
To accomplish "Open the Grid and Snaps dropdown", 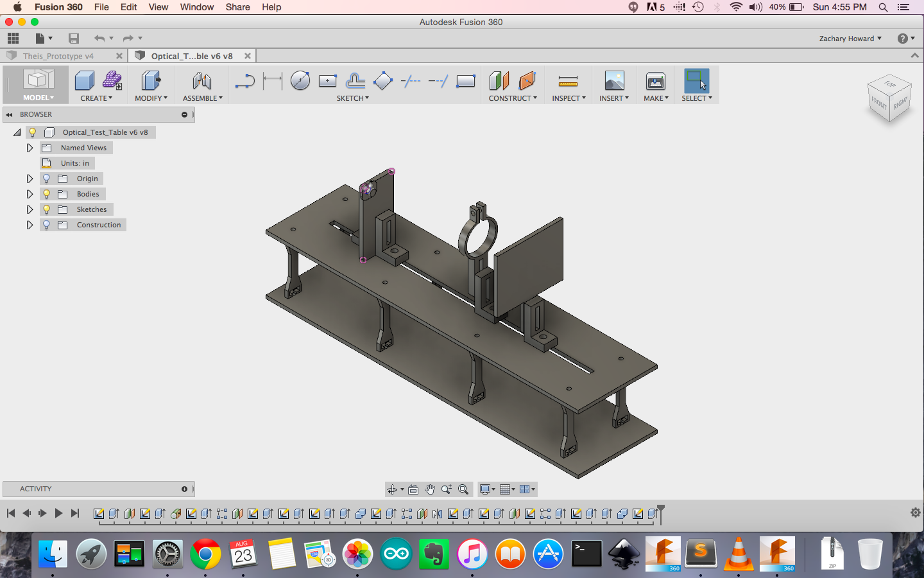I will 506,489.
